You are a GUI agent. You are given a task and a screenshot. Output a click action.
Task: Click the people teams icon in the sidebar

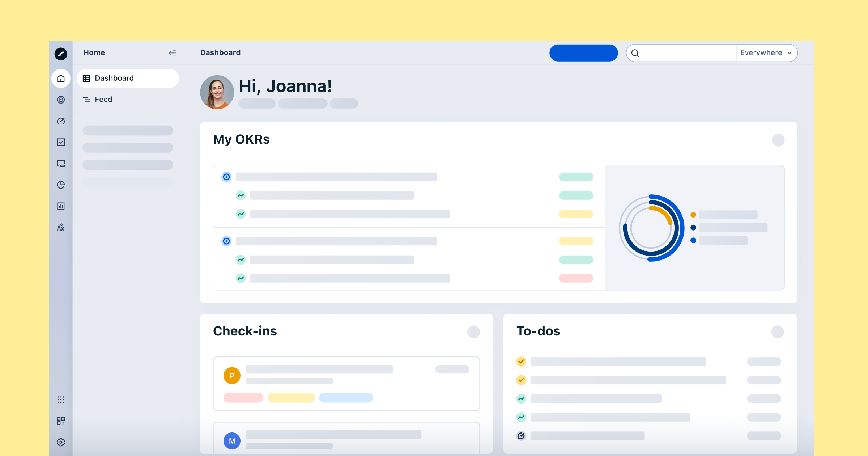tap(61, 227)
